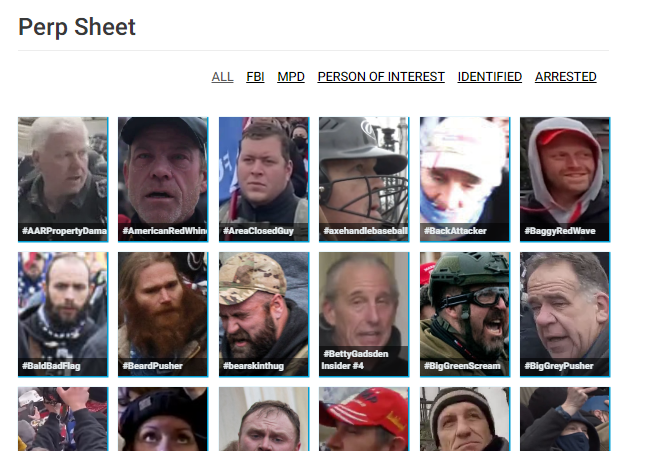Open the #BeardPusher thumbnail

[163, 315]
